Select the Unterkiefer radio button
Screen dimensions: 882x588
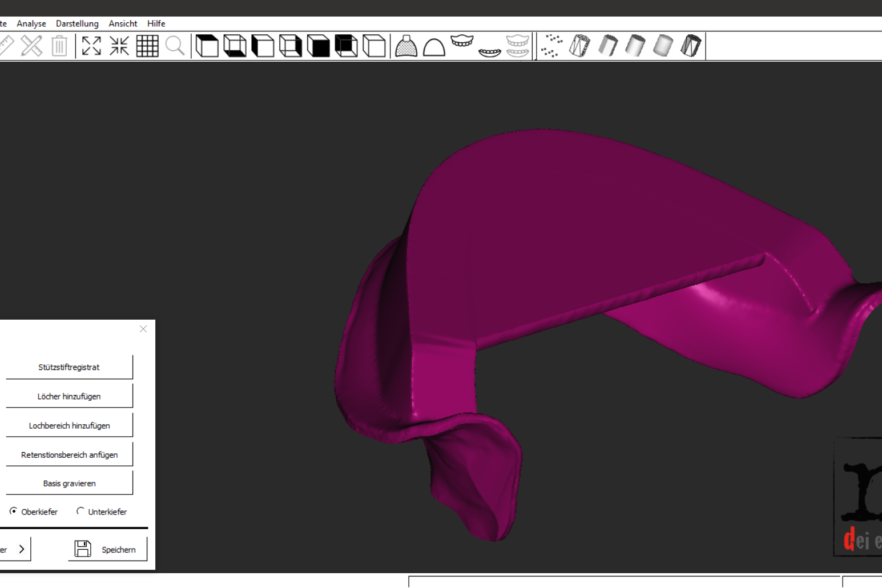tap(80, 511)
